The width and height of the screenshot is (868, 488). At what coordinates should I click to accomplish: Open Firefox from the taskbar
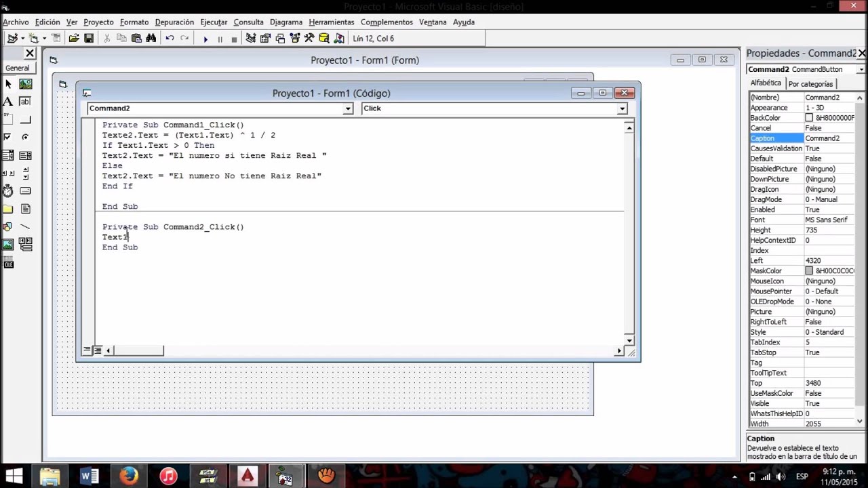129,476
